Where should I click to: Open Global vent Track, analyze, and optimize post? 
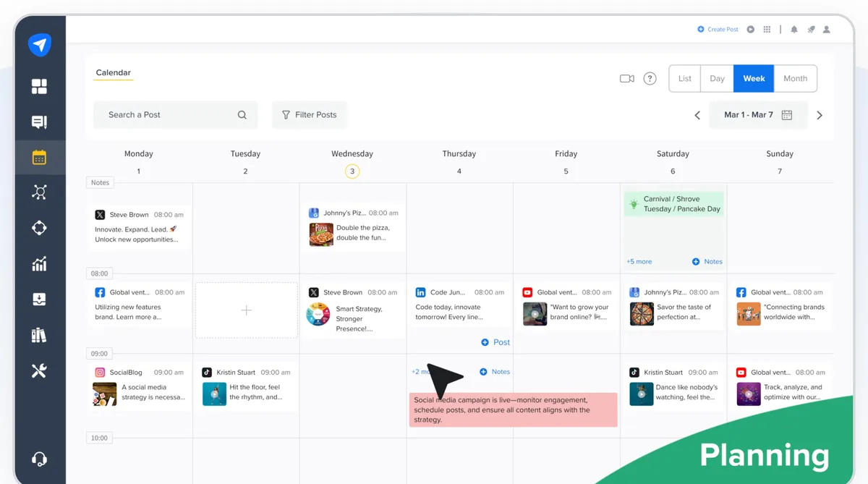tap(780, 386)
